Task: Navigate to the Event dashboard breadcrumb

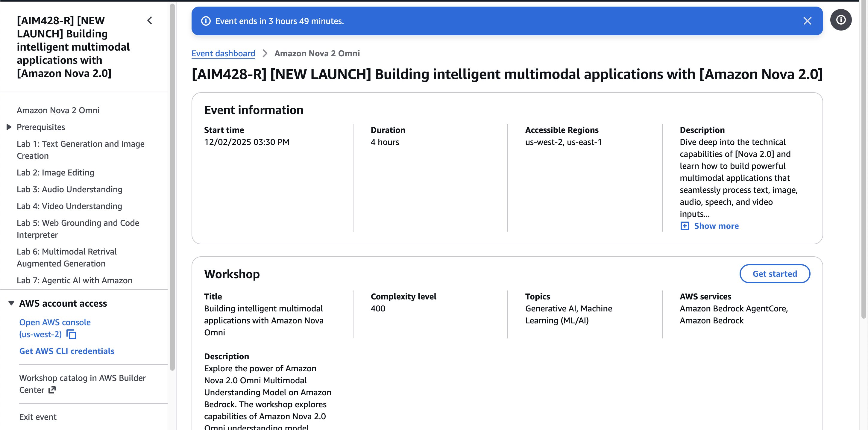Action: (223, 53)
